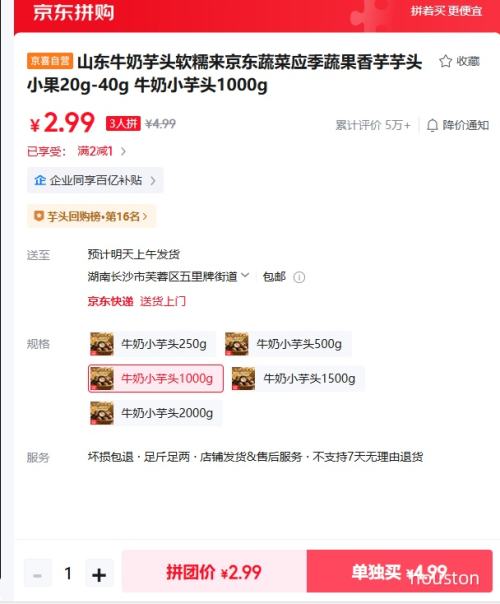This screenshot has height=604, width=500.
Task: Select the 牛奶小芋头500g specification
Action: tap(287, 344)
